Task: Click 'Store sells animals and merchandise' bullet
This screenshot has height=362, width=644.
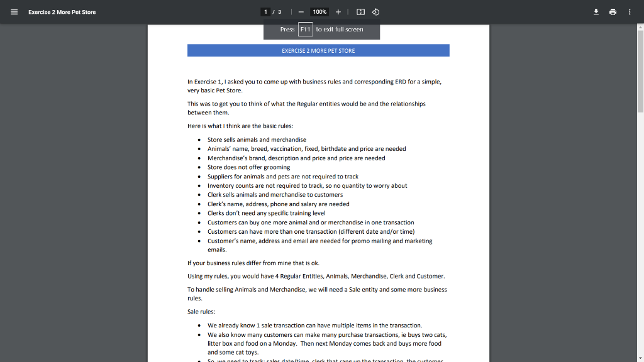Action: click(257, 140)
